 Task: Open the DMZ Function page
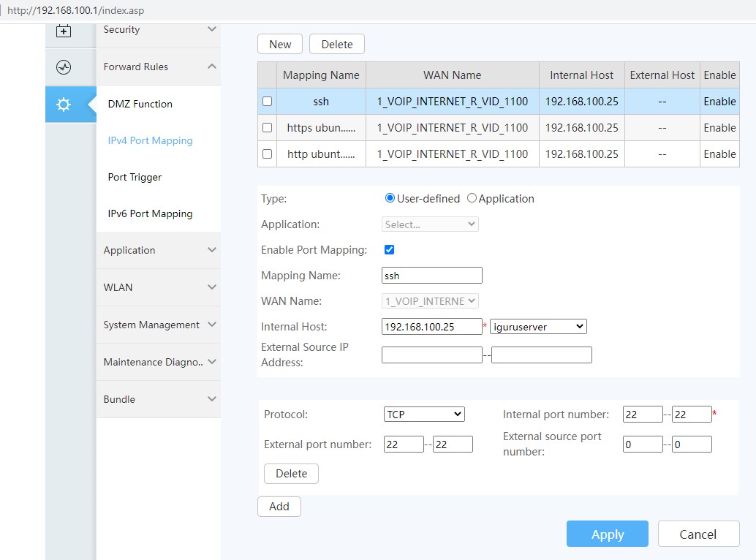(x=140, y=104)
